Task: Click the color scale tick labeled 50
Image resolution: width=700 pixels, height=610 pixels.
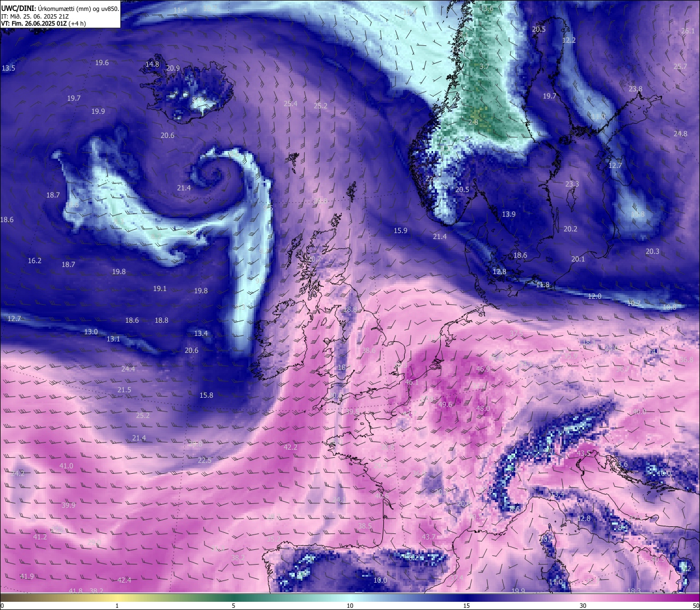Action: tap(696, 606)
